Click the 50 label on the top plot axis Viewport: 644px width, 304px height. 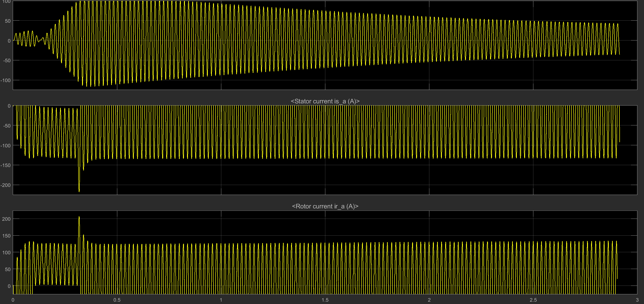coord(8,21)
